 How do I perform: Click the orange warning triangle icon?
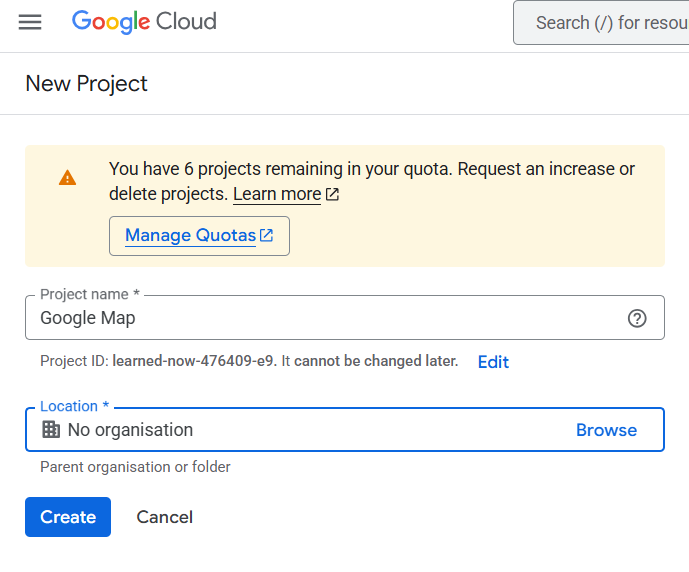tap(68, 178)
